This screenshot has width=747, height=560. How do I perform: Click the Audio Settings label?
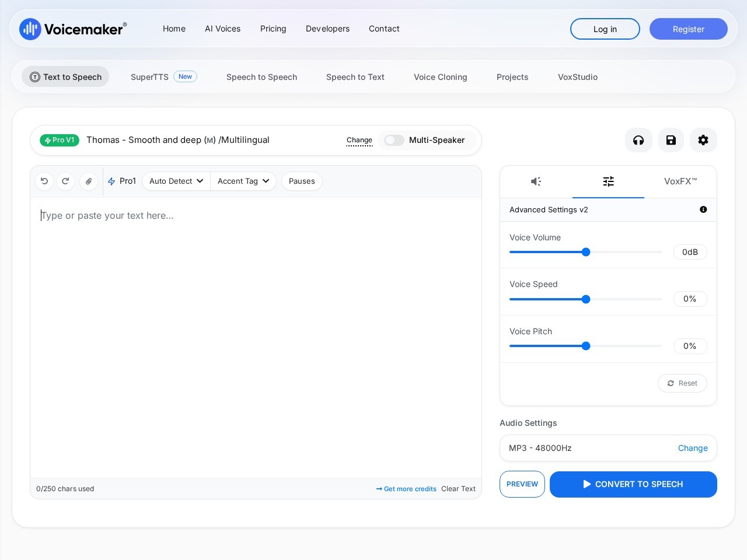(x=528, y=423)
